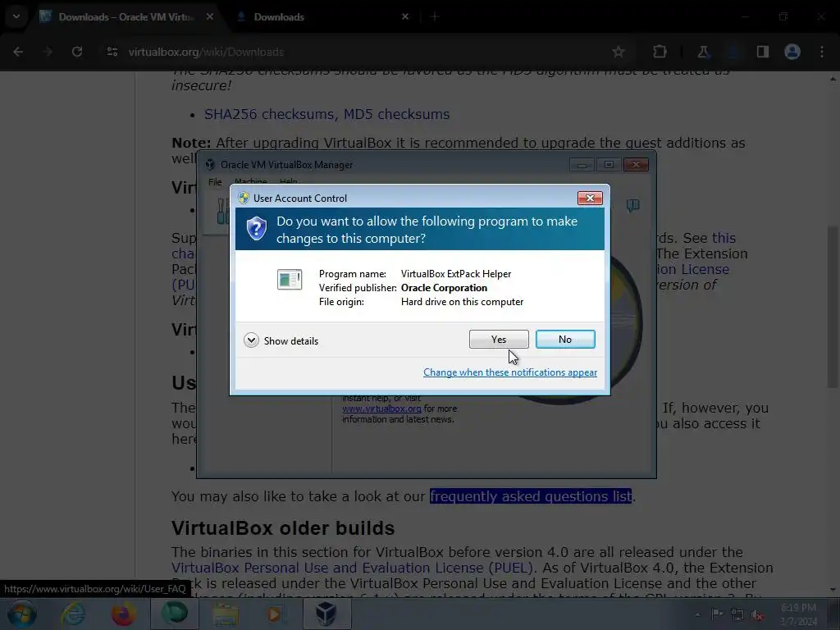The width and height of the screenshot is (840, 630).
Task: Click the volume speaker tray icon
Action: pos(757,615)
